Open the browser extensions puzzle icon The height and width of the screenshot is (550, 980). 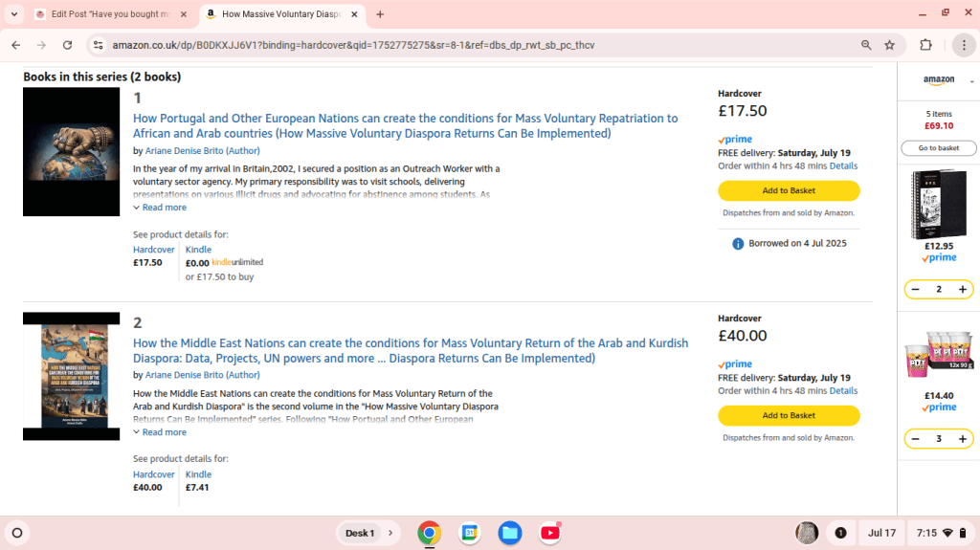click(925, 45)
